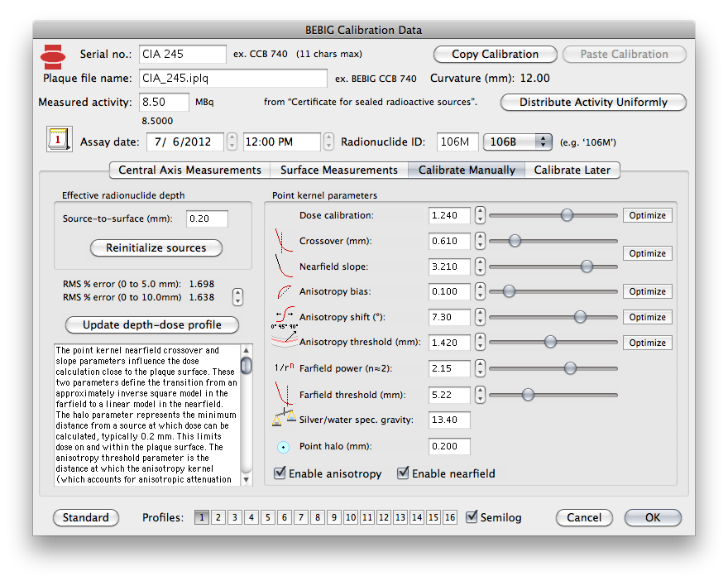728x581 pixels.
Task: Click the Measured activity input field
Action: click(x=164, y=102)
